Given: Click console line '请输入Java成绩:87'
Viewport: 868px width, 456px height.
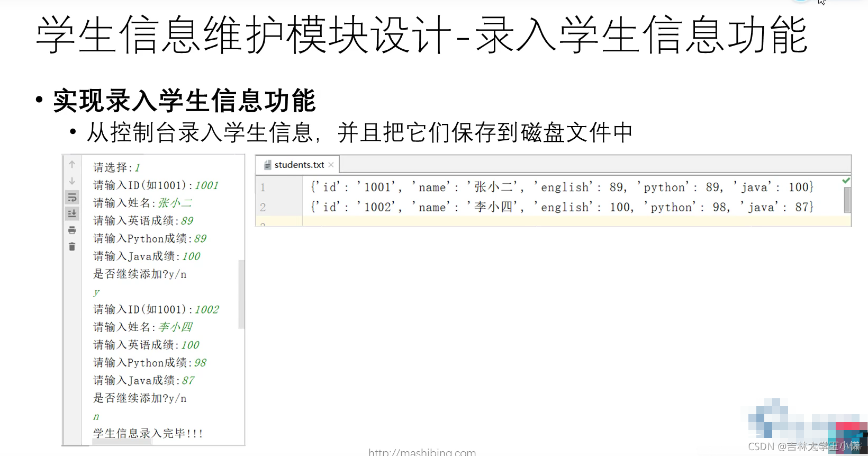Looking at the screenshot, I should tap(144, 381).
